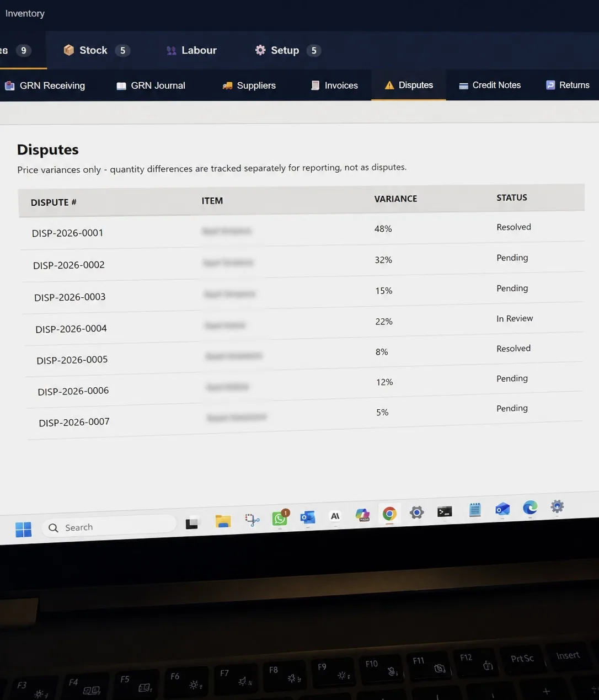Open Windows Settings gear at taskbar end
The image size is (599, 700).
pyautogui.click(x=557, y=506)
